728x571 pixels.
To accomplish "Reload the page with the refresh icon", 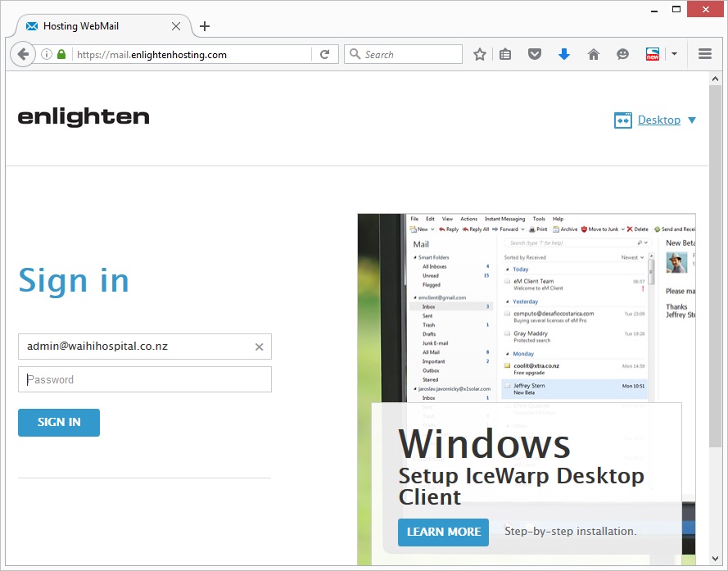I will 325,54.
